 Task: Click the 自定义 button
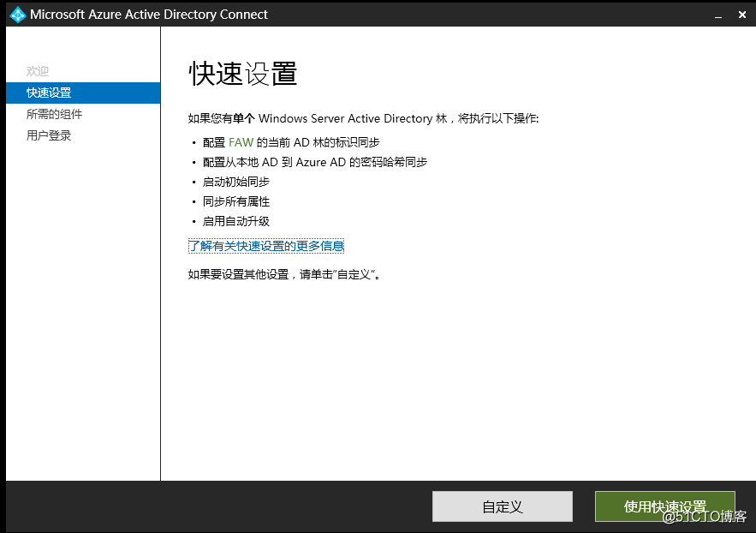(x=503, y=506)
